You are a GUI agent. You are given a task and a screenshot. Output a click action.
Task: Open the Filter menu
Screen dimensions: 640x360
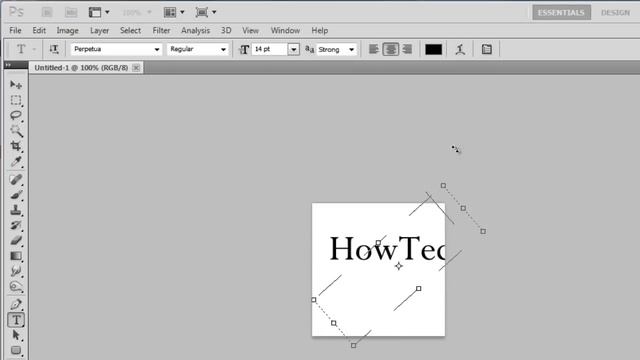[x=161, y=31]
